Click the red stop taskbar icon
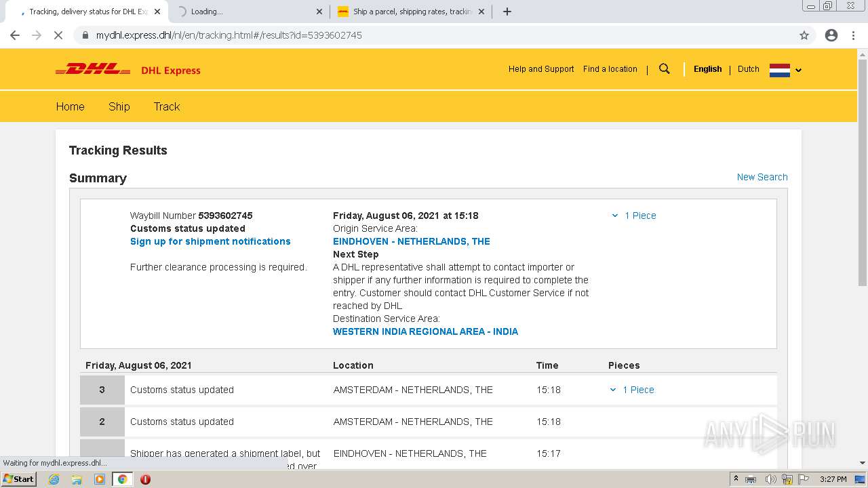 [x=145, y=479]
